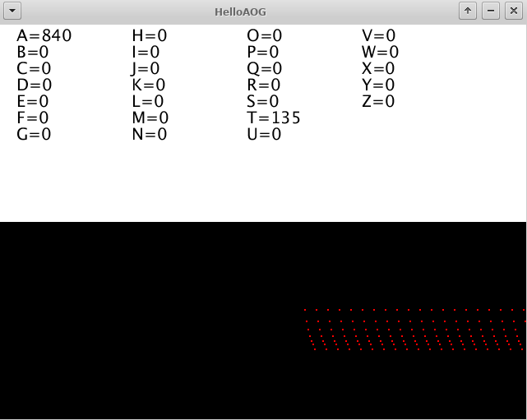
Task: Click the HelloAOG title bar text
Action: pos(240,12)
